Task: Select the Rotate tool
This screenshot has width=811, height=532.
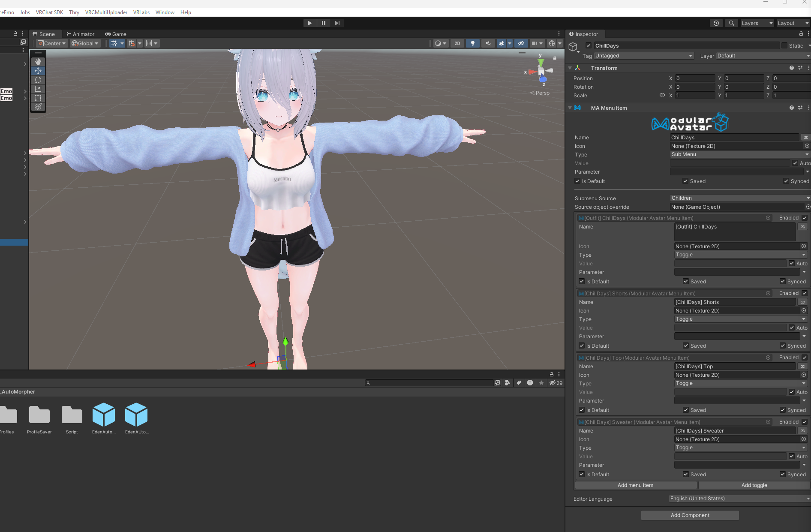Action: click(x=38, y=80)
